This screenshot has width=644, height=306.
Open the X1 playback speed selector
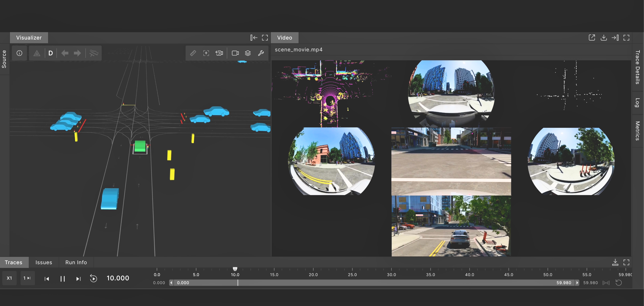pyautogui.click(x=9, y=278)
